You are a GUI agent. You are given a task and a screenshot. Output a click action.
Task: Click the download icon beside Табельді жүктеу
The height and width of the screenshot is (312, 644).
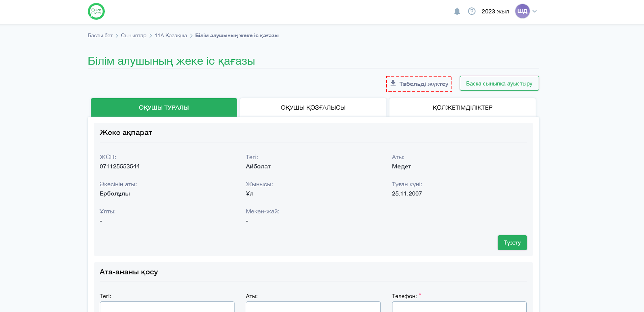393,83
